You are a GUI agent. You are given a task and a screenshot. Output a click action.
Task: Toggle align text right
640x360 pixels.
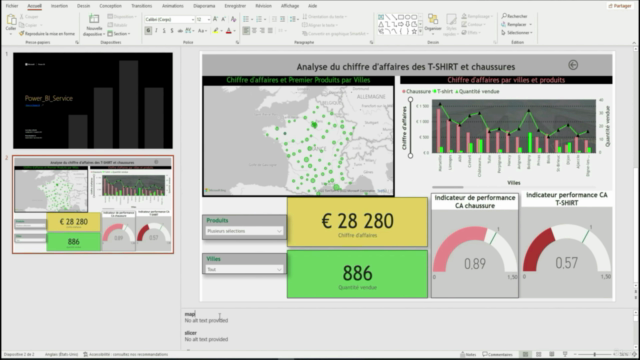pos(262,31)
